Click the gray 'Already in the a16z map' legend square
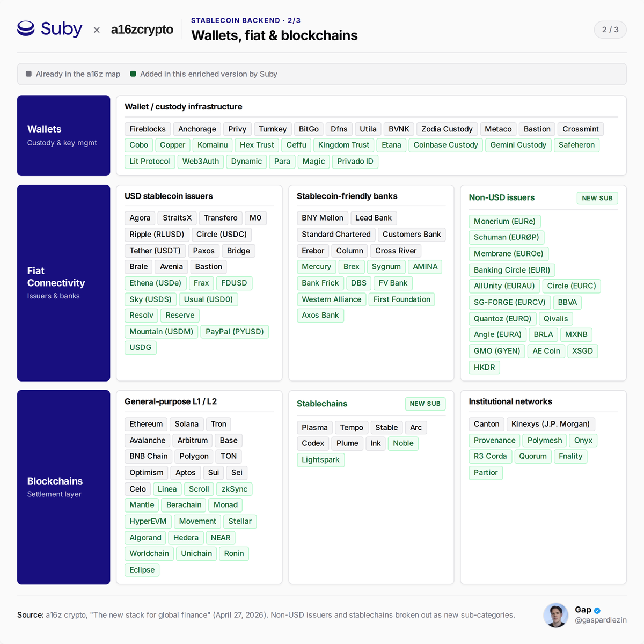 (28, 74)
